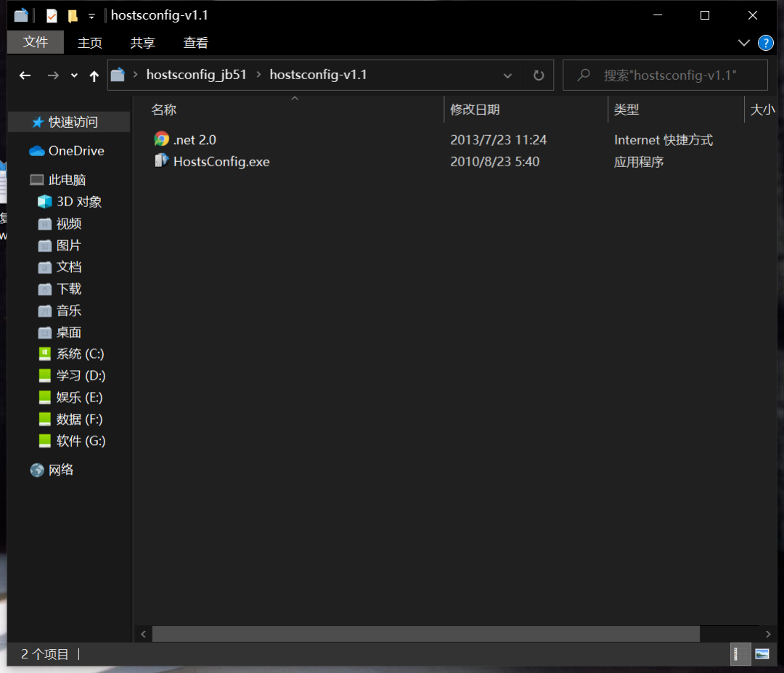Switch to details view using status bar icon
This screenshot has height=673, width=784.
point(740,654)
